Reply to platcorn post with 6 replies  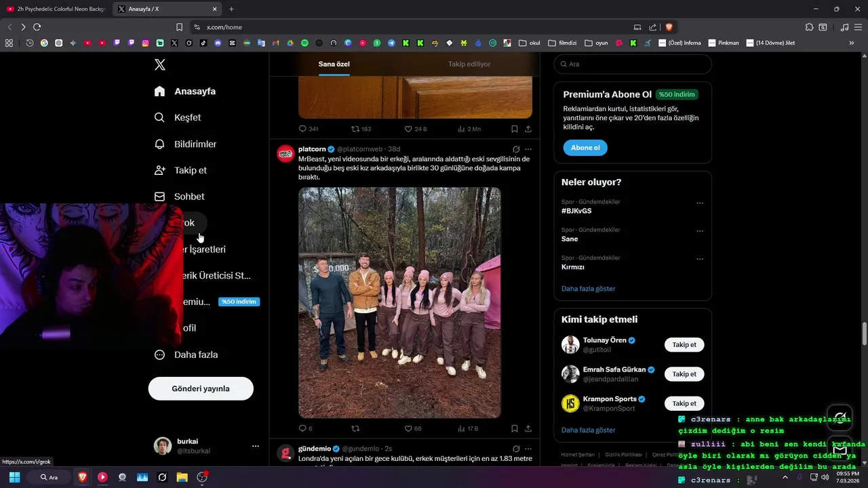(306, 428)
